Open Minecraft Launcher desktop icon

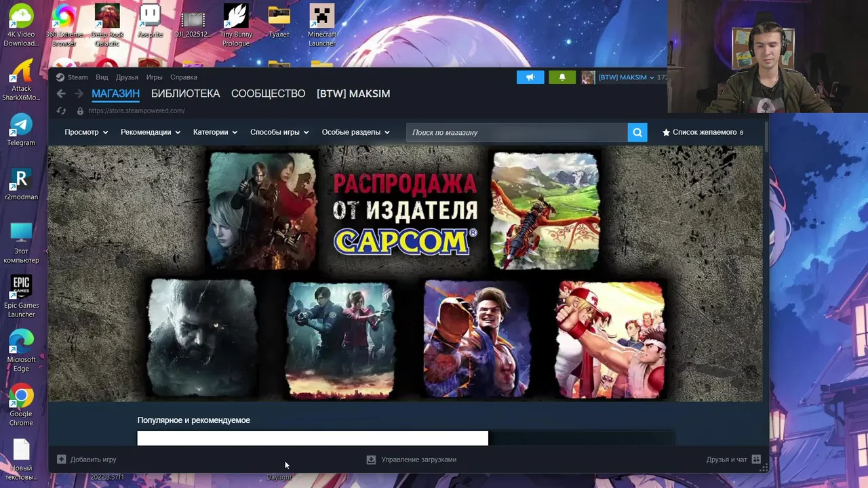(322, 26)
